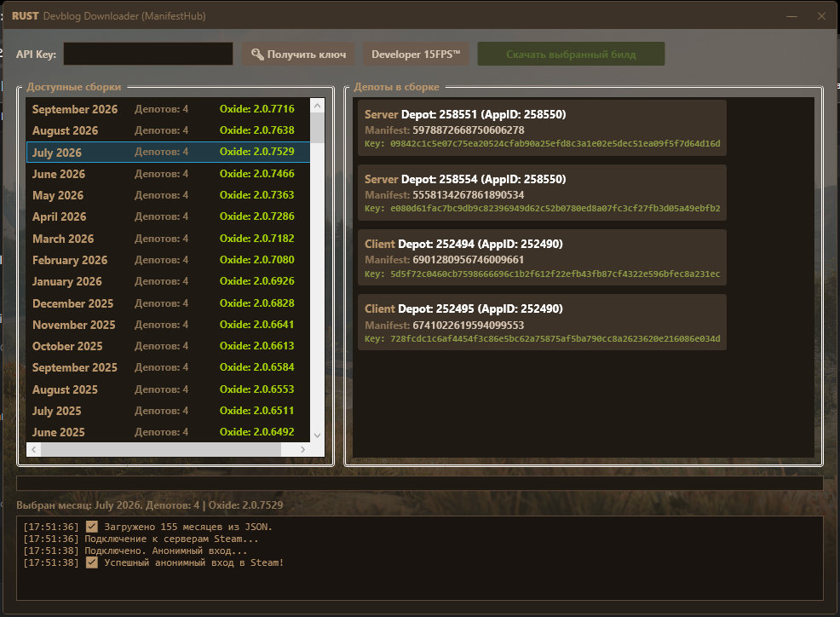Select the September 2026 build row
This screenshot has height=617, width=840.
point(168,109)
